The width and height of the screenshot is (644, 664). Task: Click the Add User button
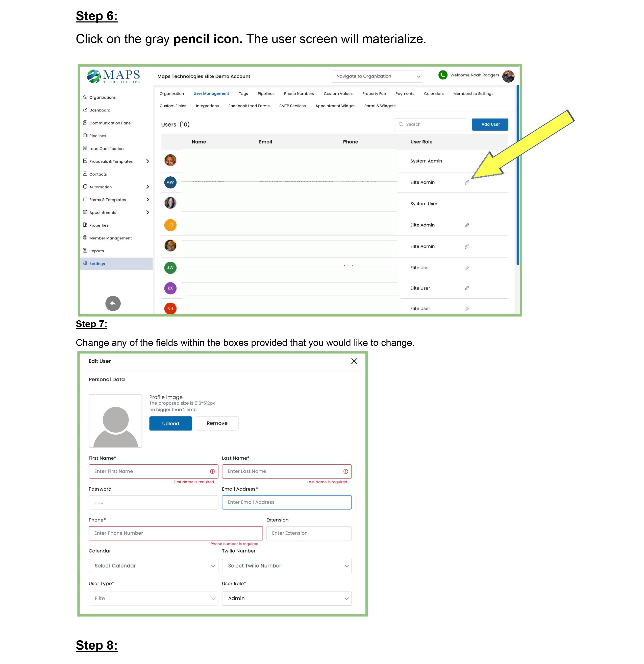(x=490, y=124)
